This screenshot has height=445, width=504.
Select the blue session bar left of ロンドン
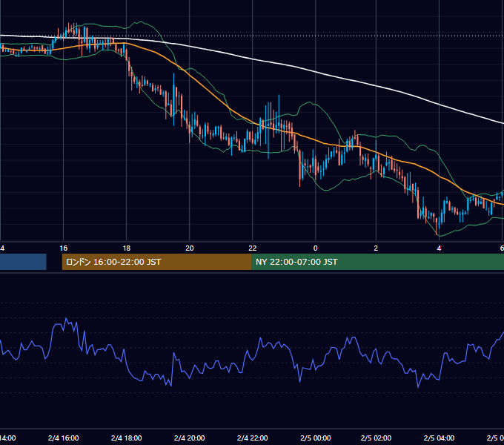click(x=23, y=262)
